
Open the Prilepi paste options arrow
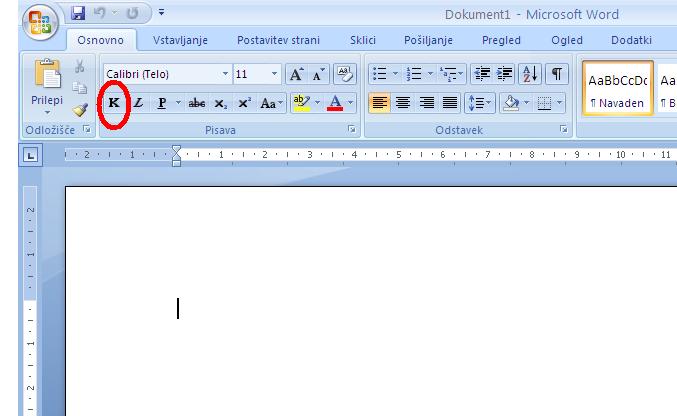click(47, 113)
